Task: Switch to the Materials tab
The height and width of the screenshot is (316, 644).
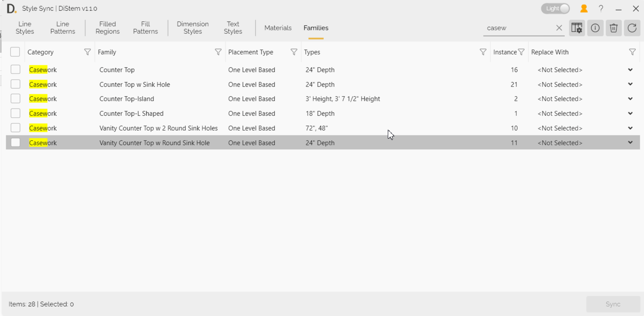Action: pos(278,28)
